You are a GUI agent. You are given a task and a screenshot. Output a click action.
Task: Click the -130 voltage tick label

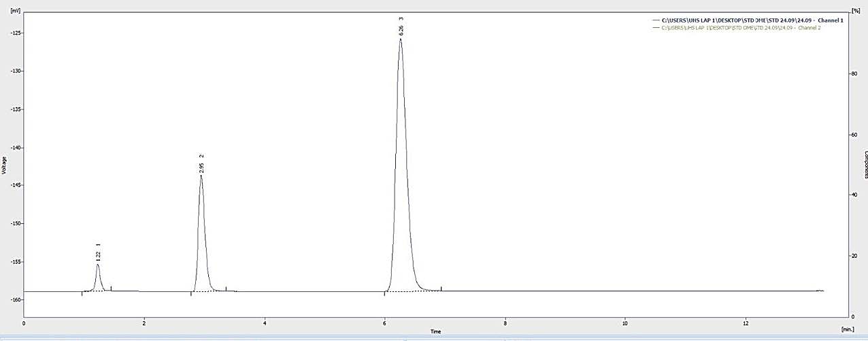tap(14, 71)
